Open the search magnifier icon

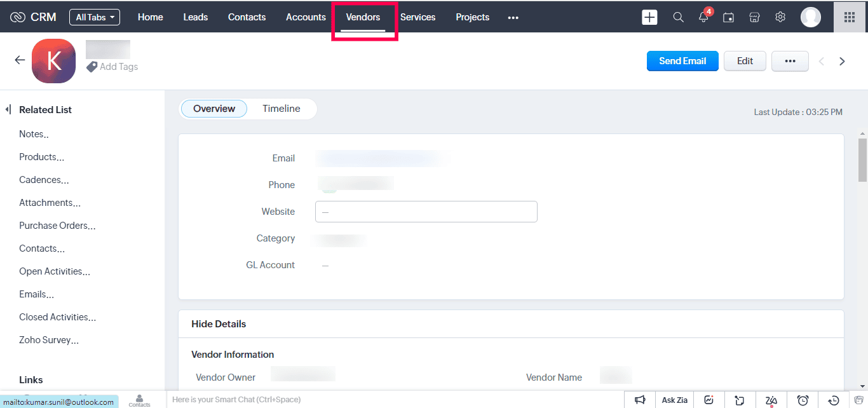(678, 17)
